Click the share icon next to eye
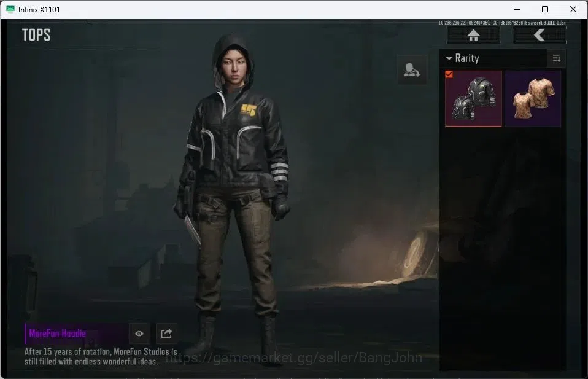This screenshot has height=379, width=588. pyautogui.click(x=166, y=334)
